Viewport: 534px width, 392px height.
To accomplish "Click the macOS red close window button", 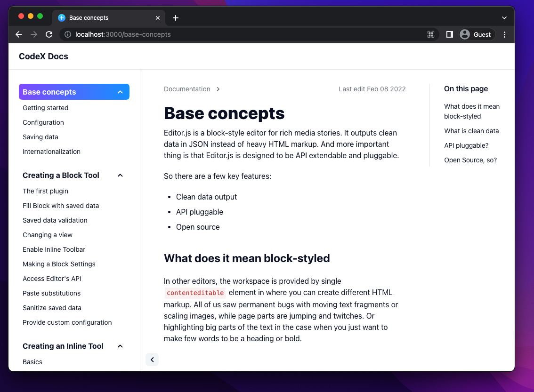I will [x=21, y=16].
